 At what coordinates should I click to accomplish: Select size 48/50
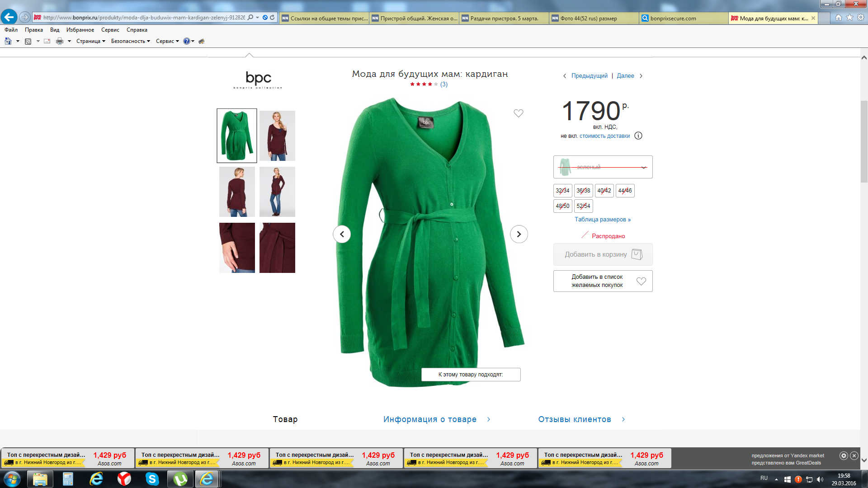point(563,206)
